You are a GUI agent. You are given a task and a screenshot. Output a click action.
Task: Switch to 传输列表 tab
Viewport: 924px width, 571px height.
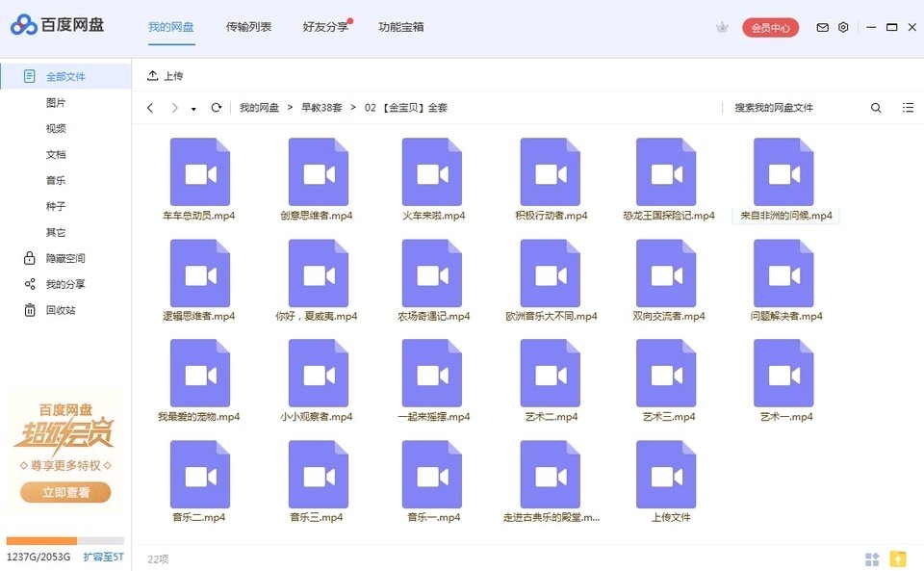pos(248,27)
